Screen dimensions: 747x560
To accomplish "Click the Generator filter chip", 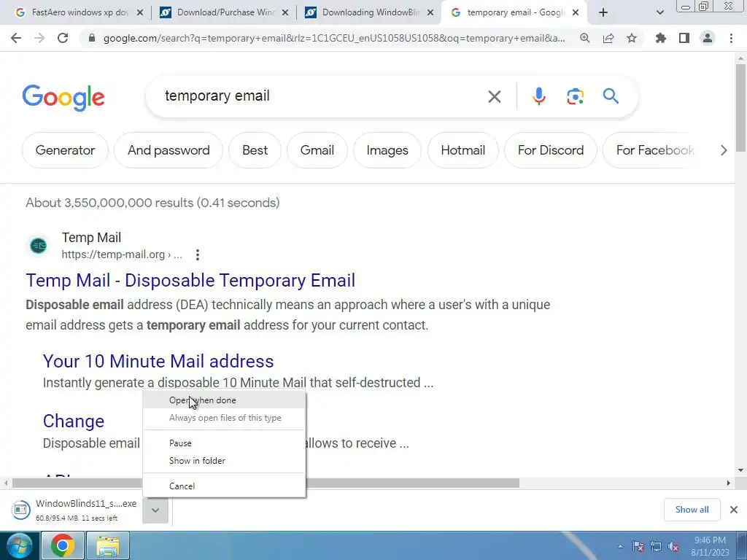I will pos(65,150).
